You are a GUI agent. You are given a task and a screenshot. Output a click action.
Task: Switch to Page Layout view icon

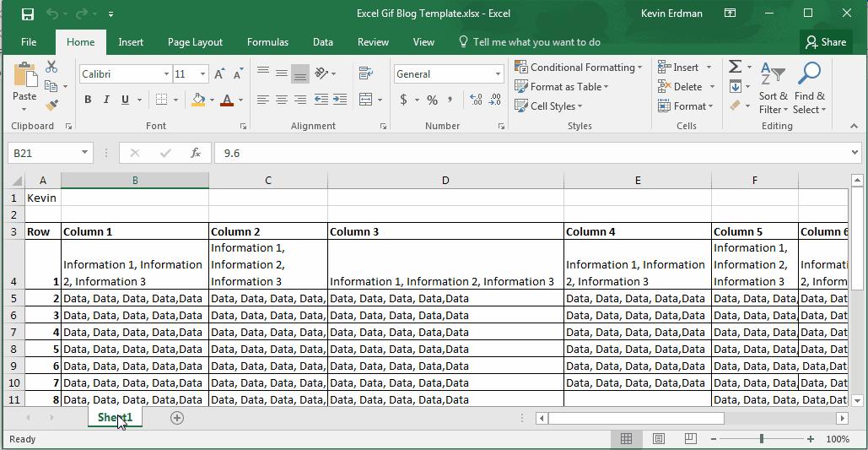659,439
